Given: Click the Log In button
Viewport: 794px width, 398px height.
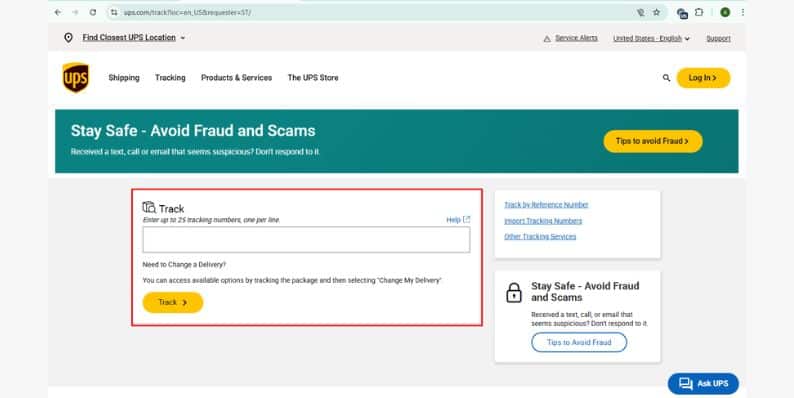Looking at the screenshot, I should click(x=703, y=78).
